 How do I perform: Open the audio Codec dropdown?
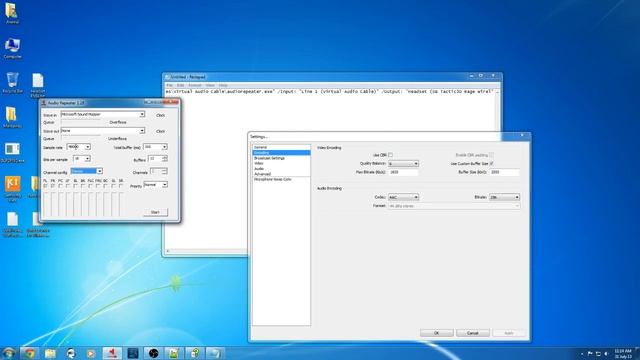coord(403,197)
